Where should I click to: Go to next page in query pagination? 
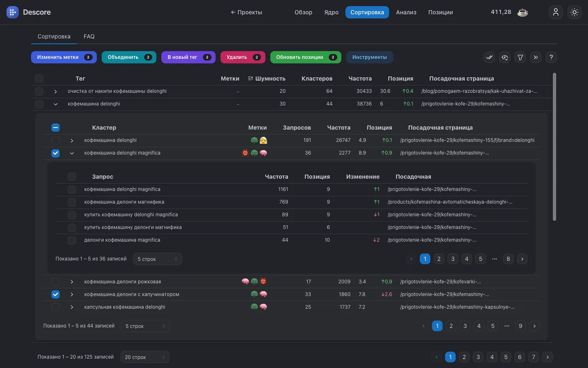(x=522, y=259)
